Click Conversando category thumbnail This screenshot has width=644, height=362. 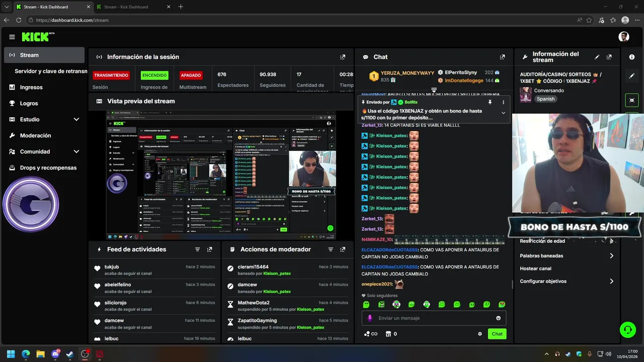pos(525,95)
